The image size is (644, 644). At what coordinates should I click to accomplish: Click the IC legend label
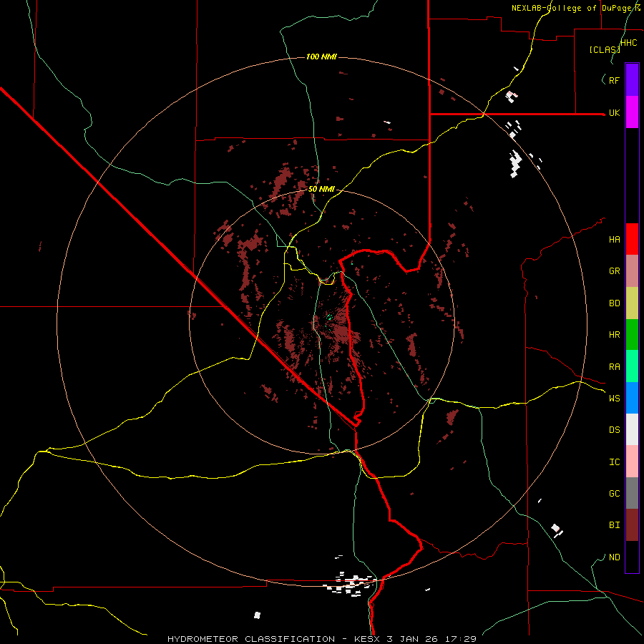coord(614,462)
